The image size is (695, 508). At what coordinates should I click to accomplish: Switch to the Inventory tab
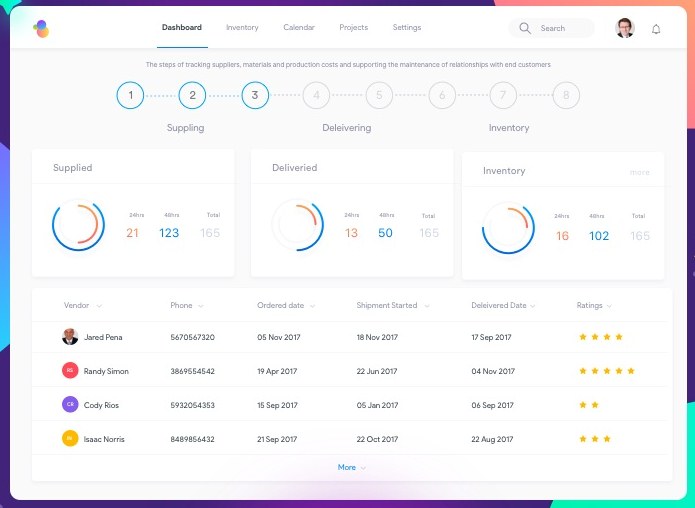pos(242,28)
